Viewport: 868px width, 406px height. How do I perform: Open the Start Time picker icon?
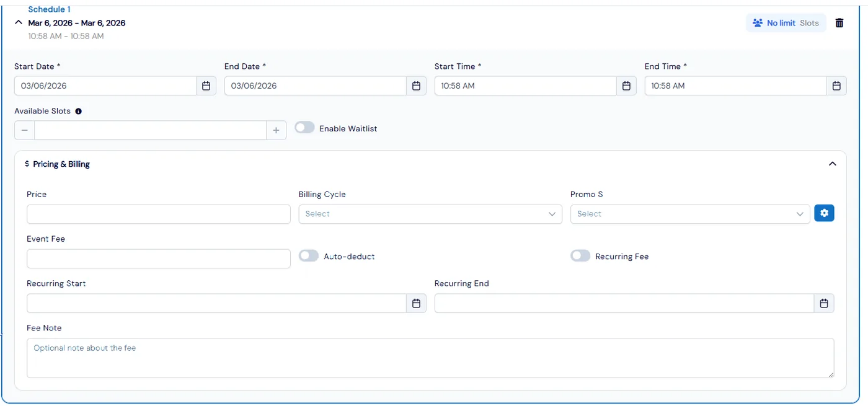627,86
